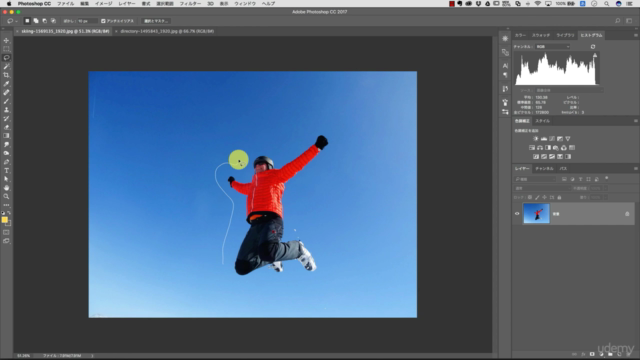Screen dimensions: 640x360
Task: Open the layer filter kind dropdown
Action: 535,179
